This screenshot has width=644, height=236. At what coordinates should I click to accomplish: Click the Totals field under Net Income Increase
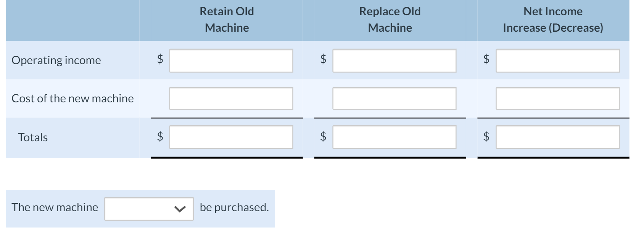[557, 137]
